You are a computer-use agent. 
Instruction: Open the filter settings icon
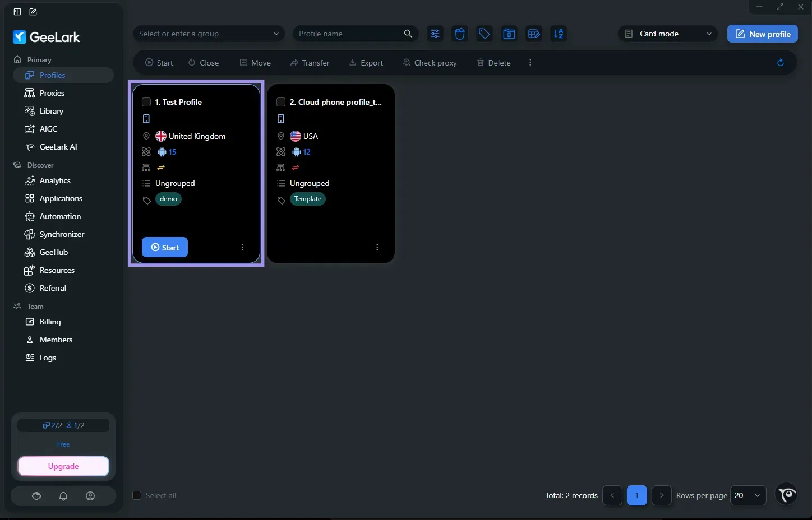(x=435, y=34)
